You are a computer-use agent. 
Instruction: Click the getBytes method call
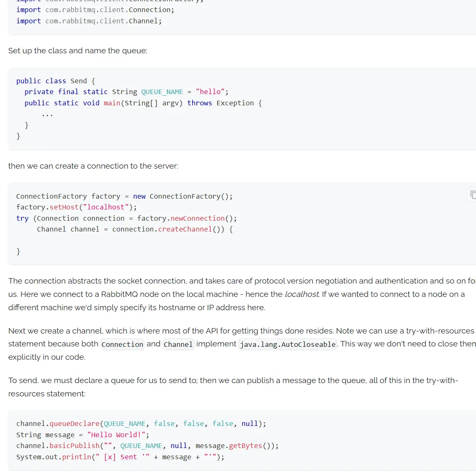tap(245, 446)
